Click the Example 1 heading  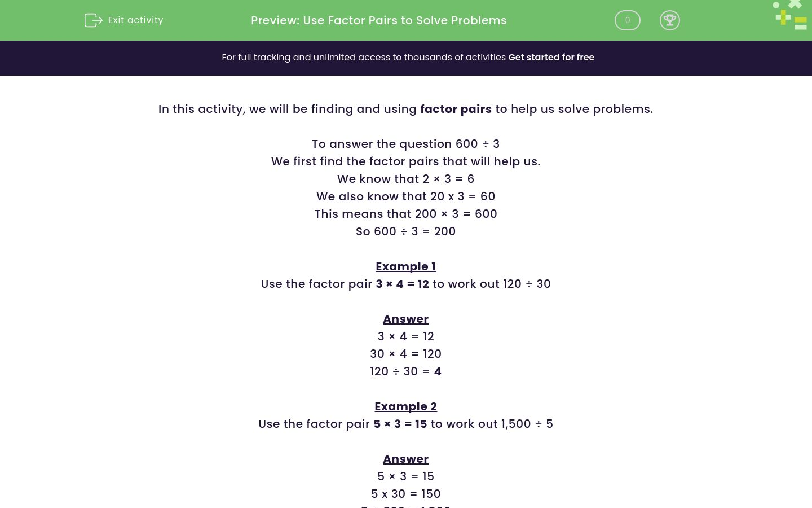click(x=405, y=266)
